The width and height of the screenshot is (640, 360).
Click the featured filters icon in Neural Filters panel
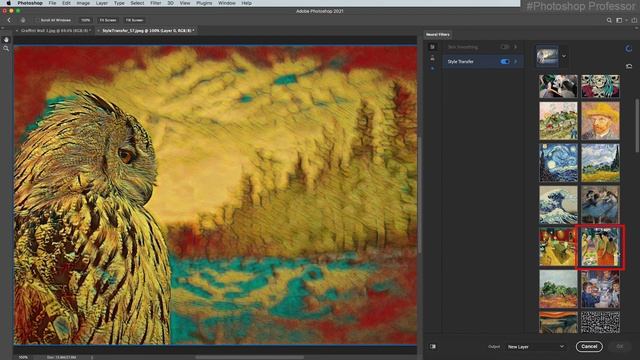click(x=432, y=47)
